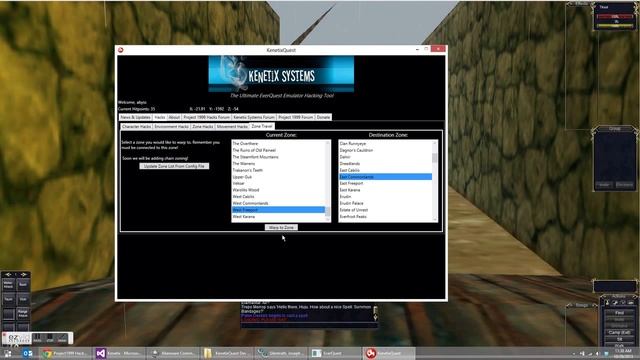
Task: Click the Melee Attack hotbar button
Action: tap(9, 284)
